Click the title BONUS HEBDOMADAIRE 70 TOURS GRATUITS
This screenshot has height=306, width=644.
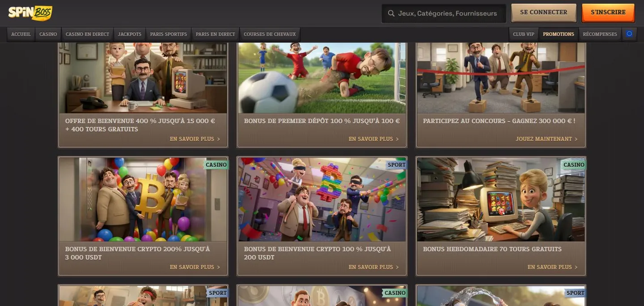click(x=492, y=249)
